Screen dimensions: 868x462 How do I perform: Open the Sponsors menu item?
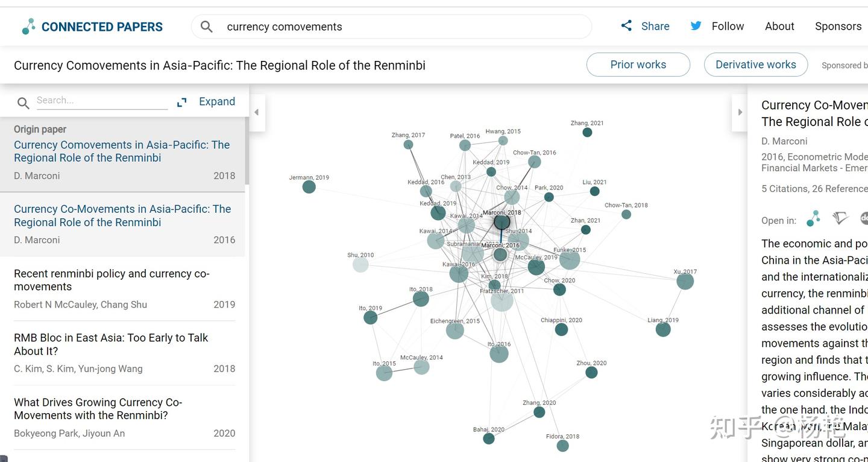[838, 26]
